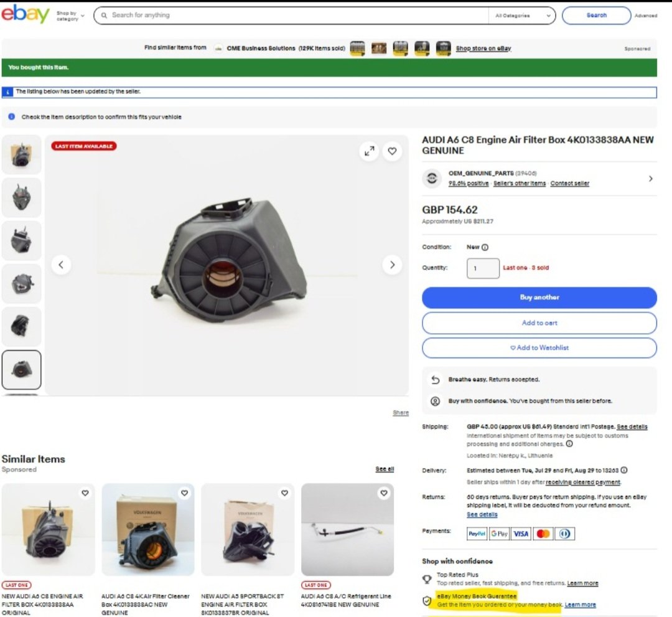Screen dimensions: 672x617
Task: Open Top Rated Plus Learn more link
Action: [582, 583]
